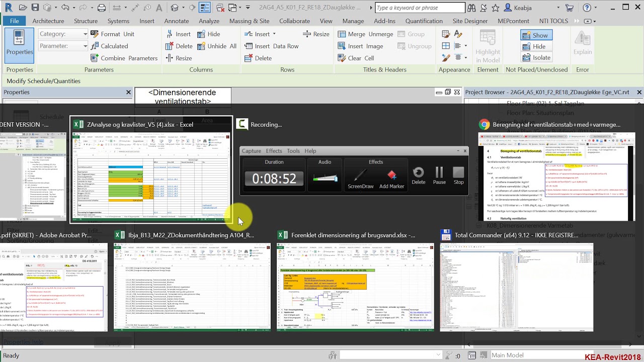
Task: Hide the selected column
Action: [x=209, y=34]
